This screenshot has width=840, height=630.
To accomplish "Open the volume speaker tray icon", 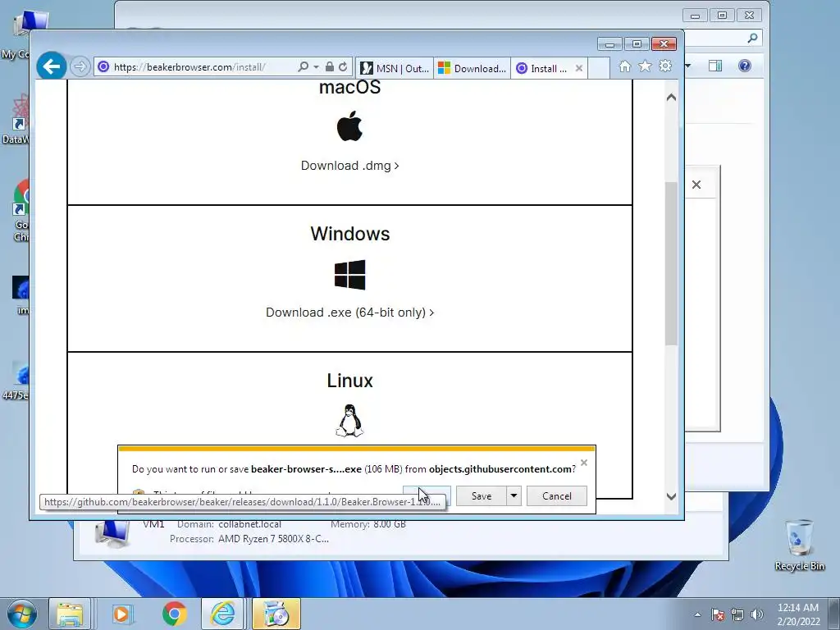I will [x=757, y=614].
